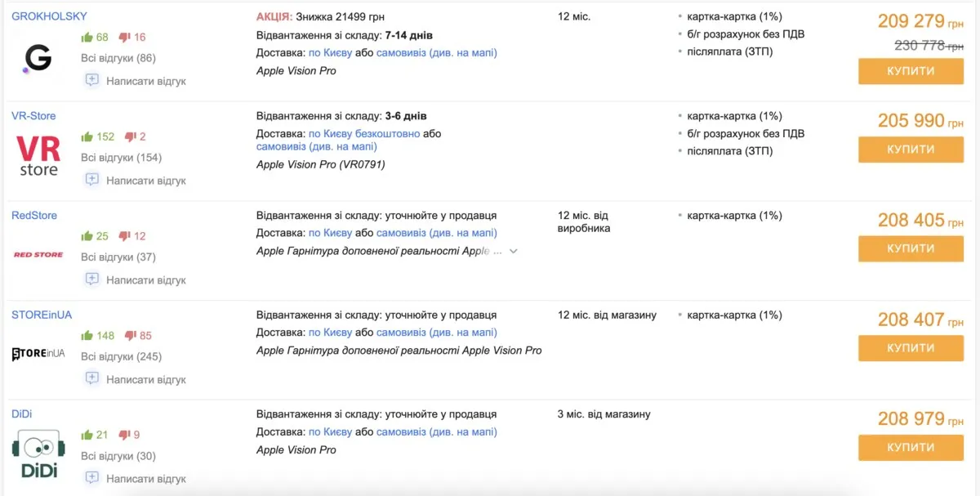Click the КУПИТИ button for VR-Store

pos(911,150)
